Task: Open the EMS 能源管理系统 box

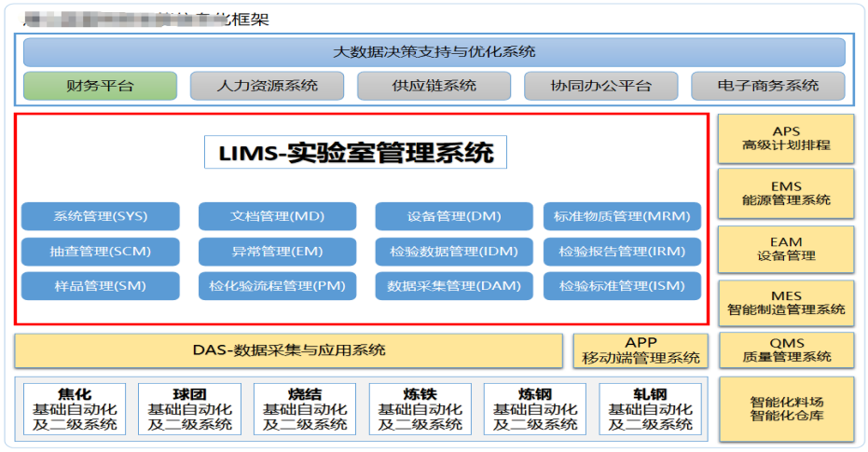Action: (786, 194)
